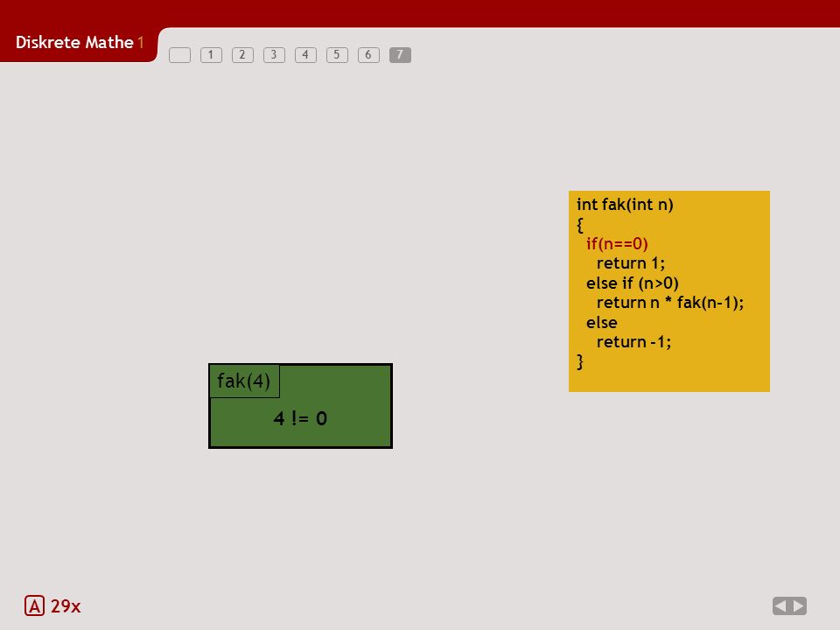
Task: Click the 29x label
Action: tap(66, 606)
